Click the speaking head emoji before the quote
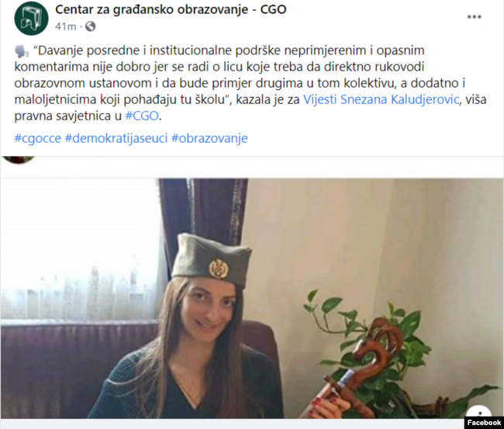The image size is (504, 429). click(22, 51)
